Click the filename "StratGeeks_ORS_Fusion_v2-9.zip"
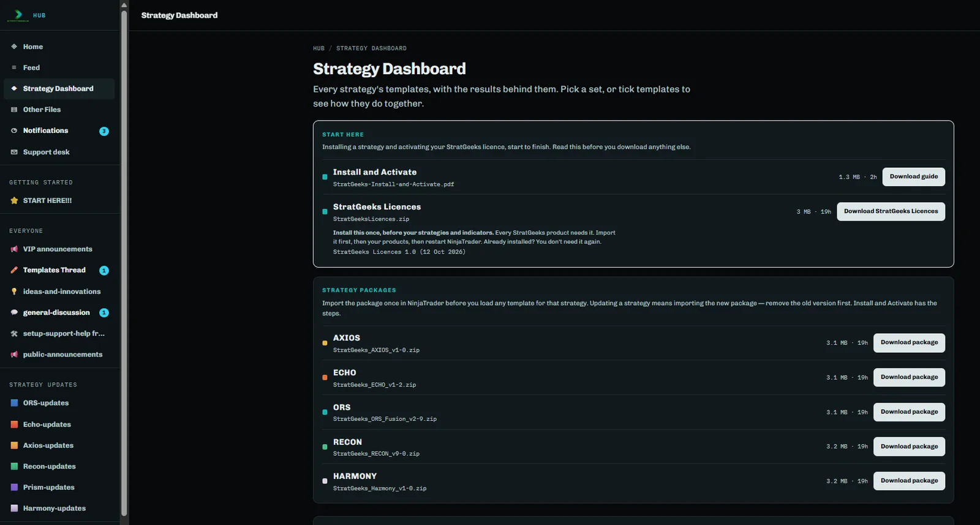The height and width of the screenshot is (525, 980). [385, 420]
